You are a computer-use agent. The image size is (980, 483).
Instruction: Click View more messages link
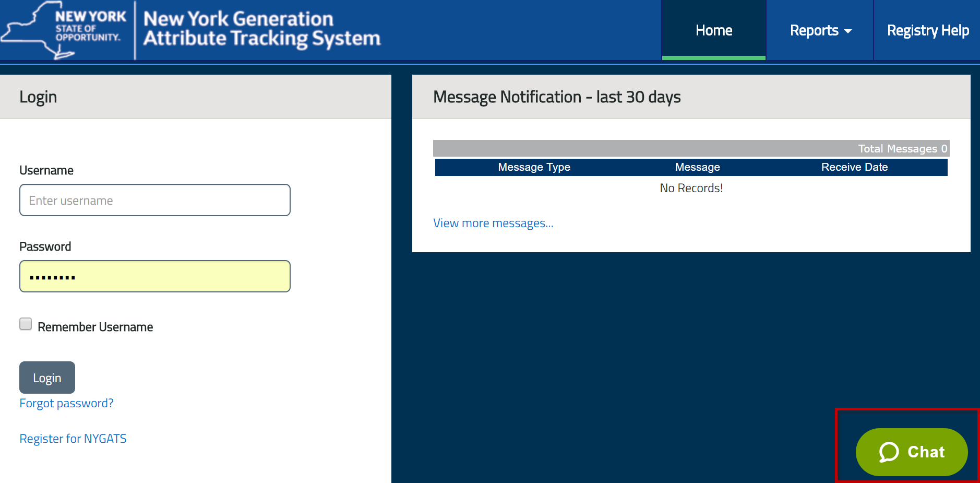[493, 223]
